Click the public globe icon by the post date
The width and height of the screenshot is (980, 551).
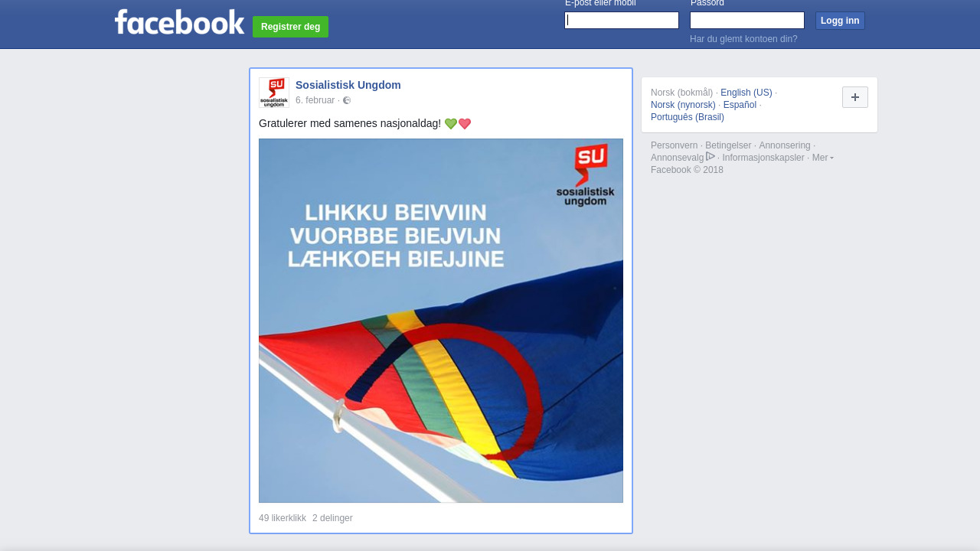tap(347, 100)
